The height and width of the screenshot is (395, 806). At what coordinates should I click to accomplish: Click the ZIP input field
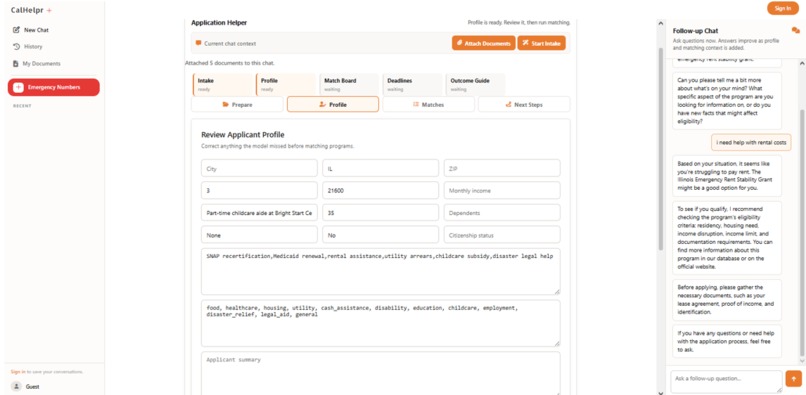[x=502, y=168]
